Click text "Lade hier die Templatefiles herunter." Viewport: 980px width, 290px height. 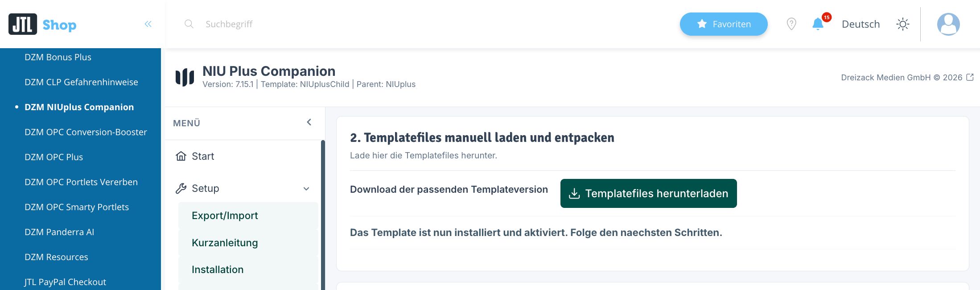(424, 155)
